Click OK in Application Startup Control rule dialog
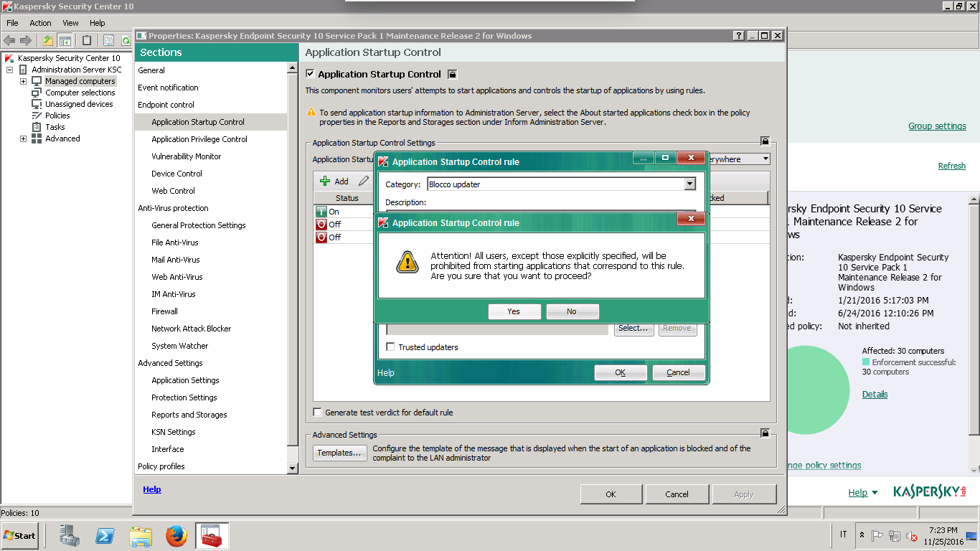The width and height of the screenshot is (980, 551). coord(621,372)
